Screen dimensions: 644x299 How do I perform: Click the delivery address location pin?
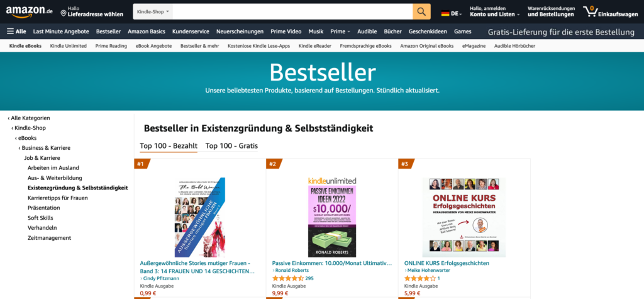64,13
